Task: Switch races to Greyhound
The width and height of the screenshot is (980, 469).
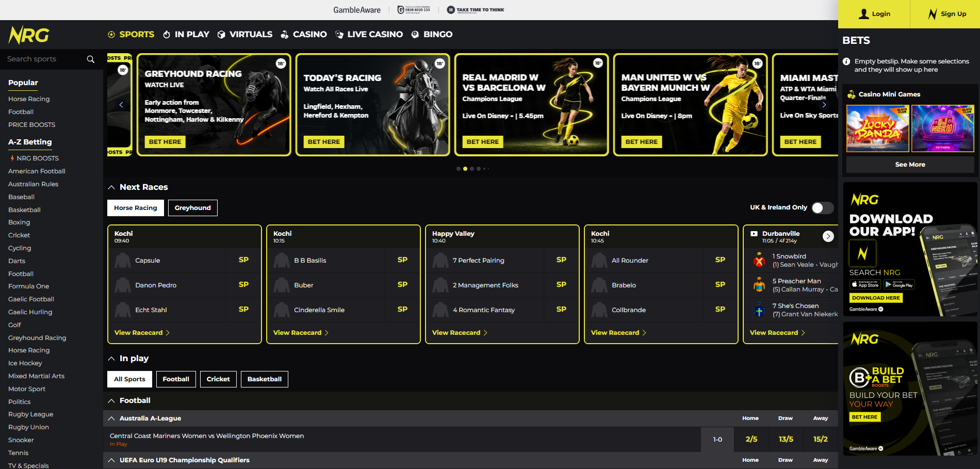Action: (x=192, y=207)
